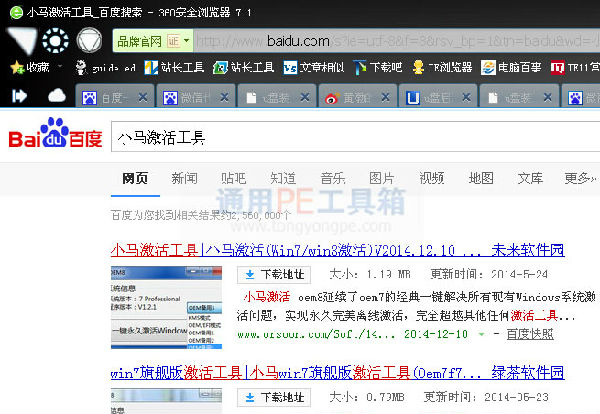Open the 文章相似 VS bookmark

coord(314,68)
